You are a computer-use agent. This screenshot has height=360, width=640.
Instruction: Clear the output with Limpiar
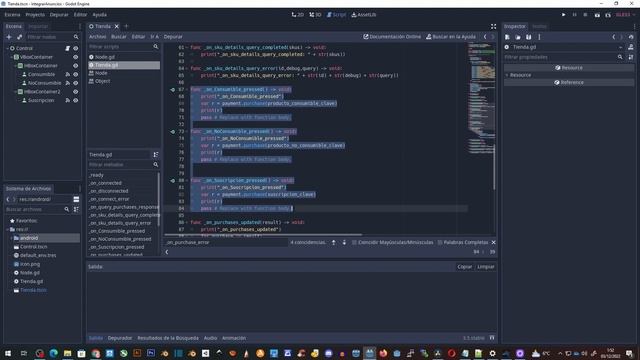click(x=486, y=267)
